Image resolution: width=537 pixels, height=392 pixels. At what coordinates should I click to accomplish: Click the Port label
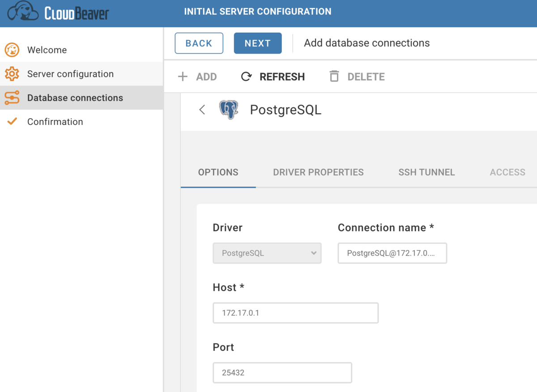pyautogui.click(x=223, y=347)
